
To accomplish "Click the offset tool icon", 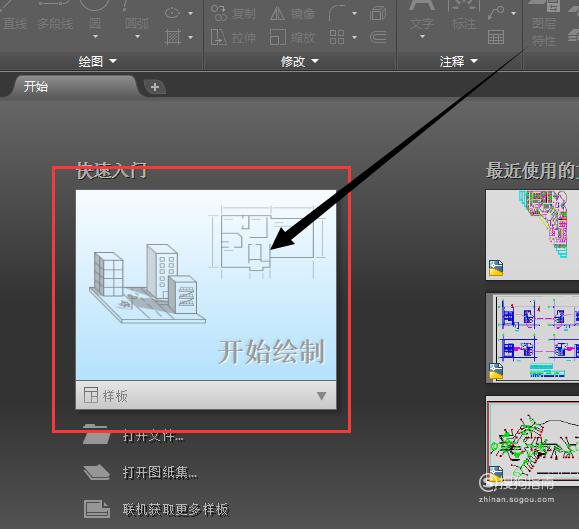I will point(378,37).
